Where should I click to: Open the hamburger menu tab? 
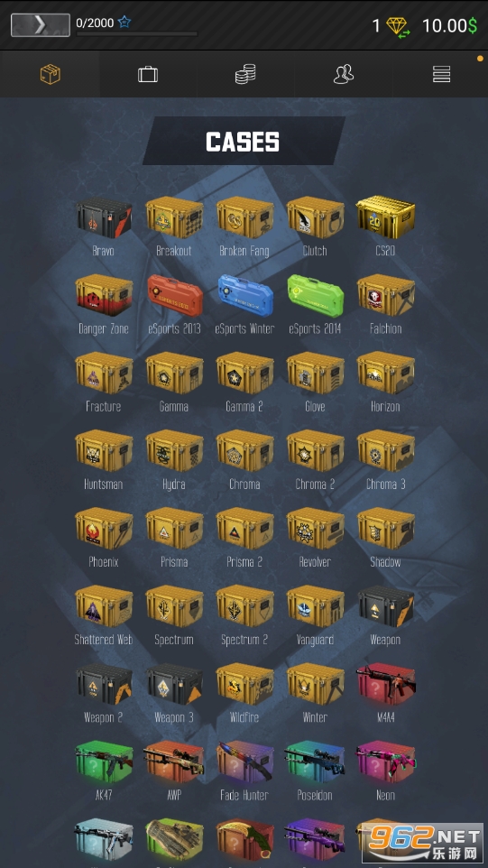[441, 74]
